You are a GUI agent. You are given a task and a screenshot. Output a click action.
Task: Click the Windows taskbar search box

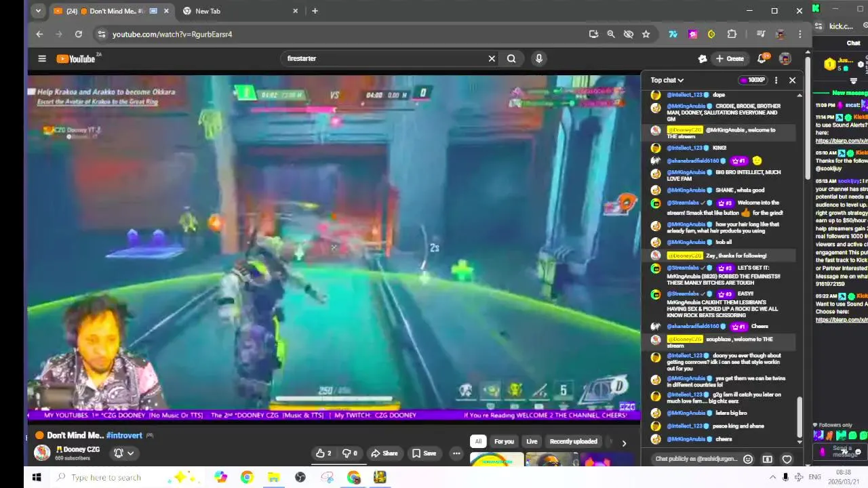click(x=127, y=477)
